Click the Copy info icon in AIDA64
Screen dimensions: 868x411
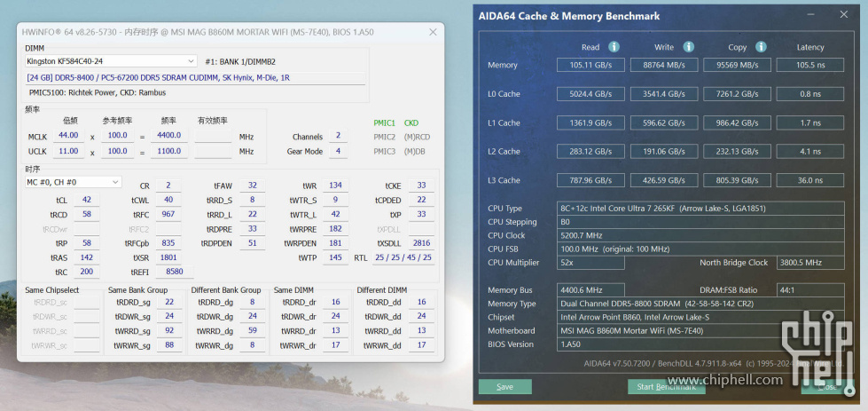pyautogui.click(x=761, y=47)
